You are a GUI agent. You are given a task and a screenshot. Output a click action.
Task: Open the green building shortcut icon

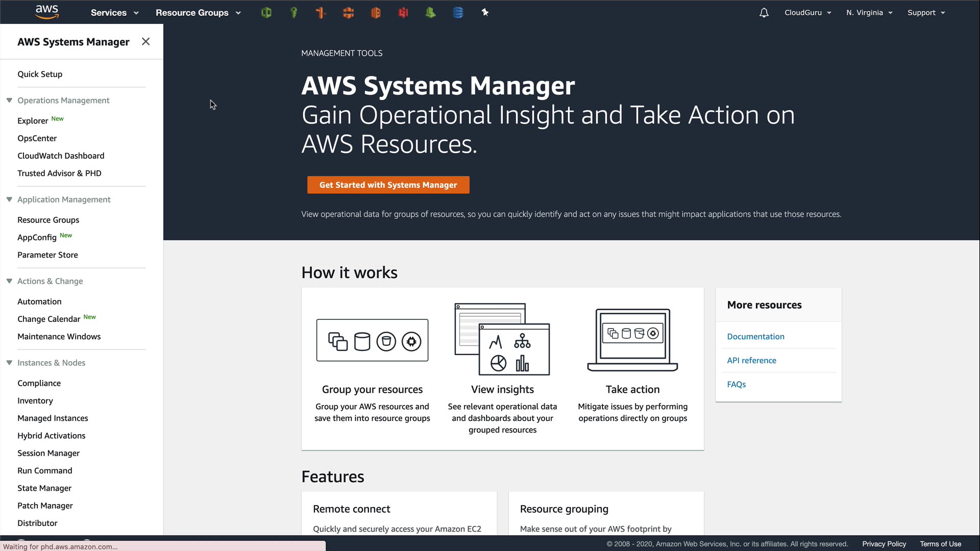(x=430, y=13)
